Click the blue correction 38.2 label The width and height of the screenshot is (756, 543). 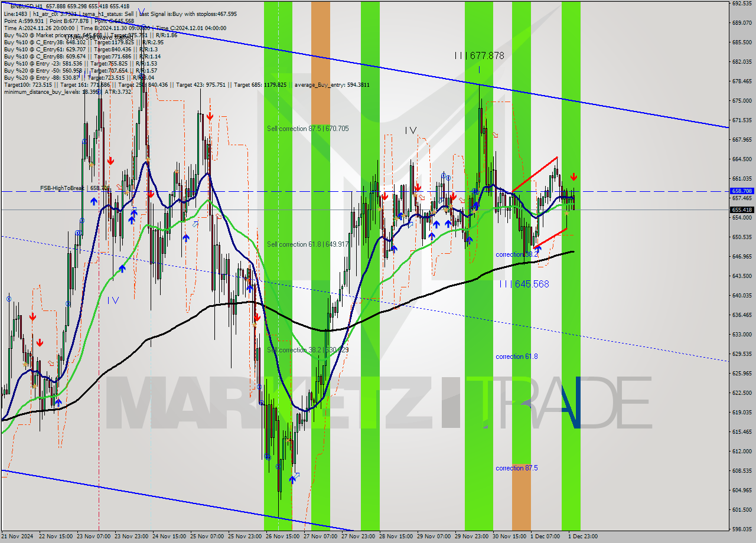517,254
